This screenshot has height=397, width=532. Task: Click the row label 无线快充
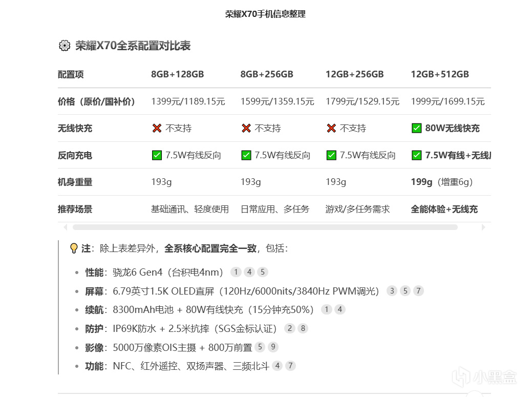[75, 128]
